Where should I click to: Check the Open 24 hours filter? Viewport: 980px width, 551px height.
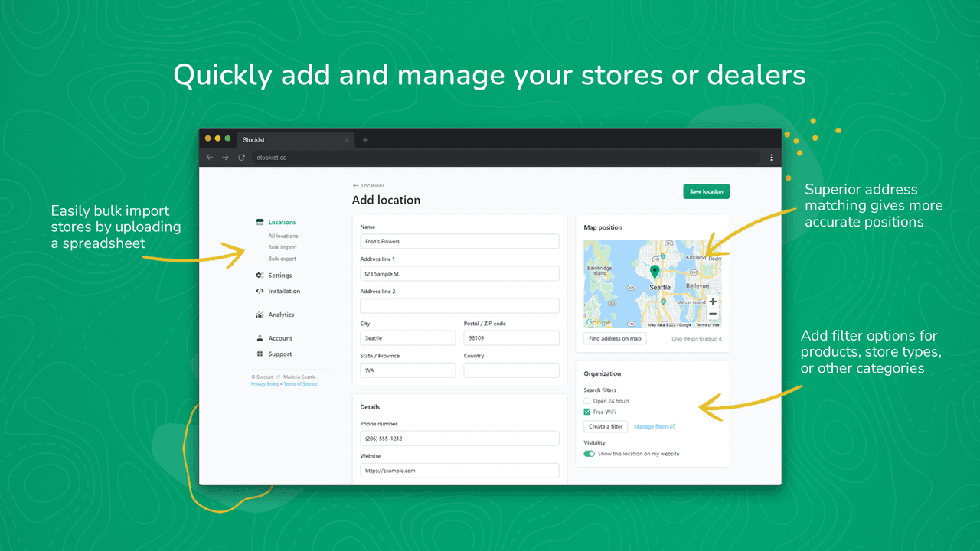pyautogui.click(x=587, y=401)
